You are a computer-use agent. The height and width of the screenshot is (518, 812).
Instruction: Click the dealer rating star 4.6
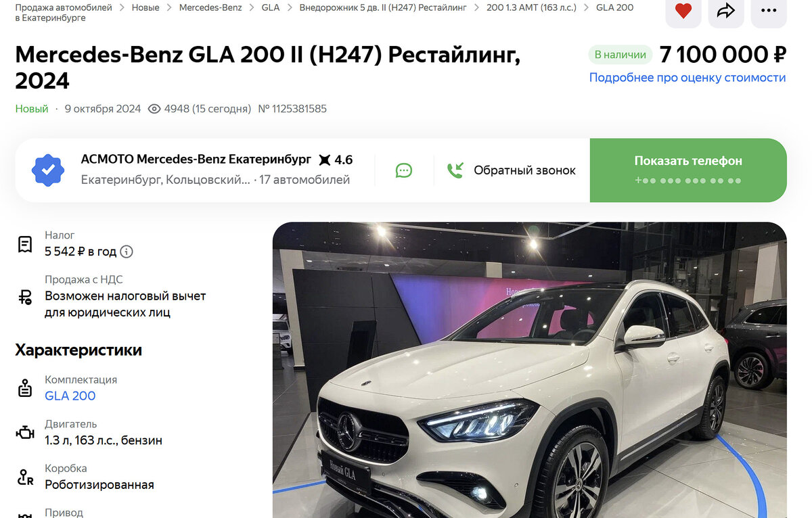(336, 160)
